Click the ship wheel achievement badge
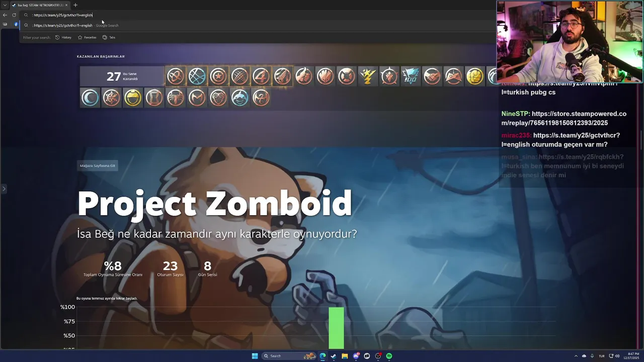Viewport: 644px width, 362px height. click(111, 98)
